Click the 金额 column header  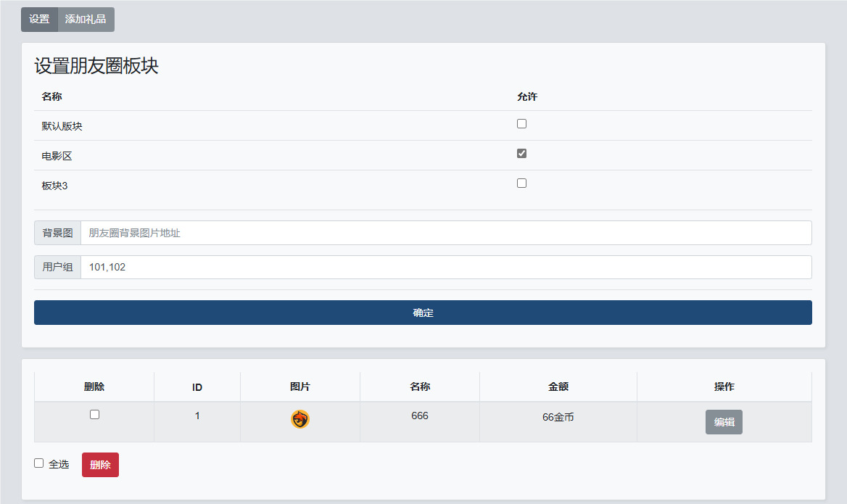558,387
